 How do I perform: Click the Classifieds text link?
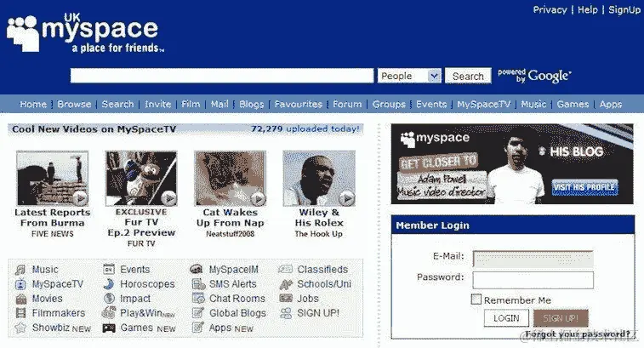(322, 270)
